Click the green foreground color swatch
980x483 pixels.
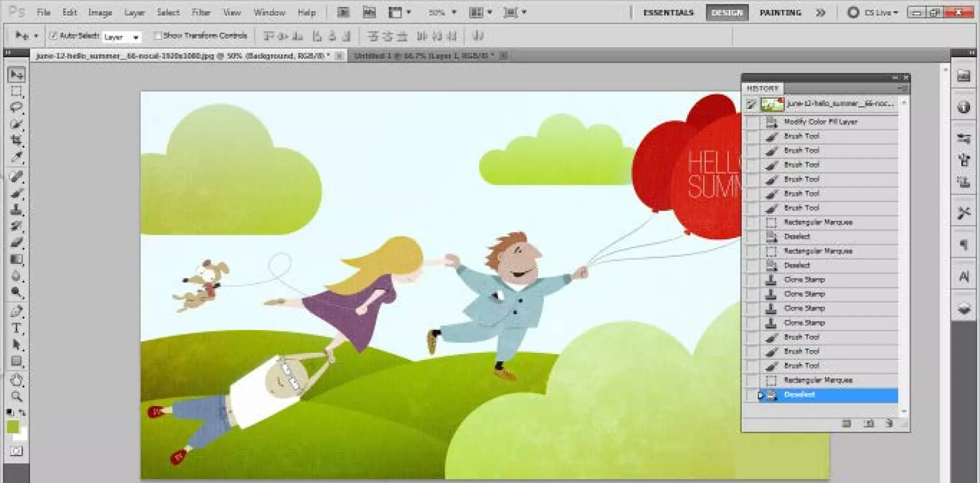pos(13,426)
